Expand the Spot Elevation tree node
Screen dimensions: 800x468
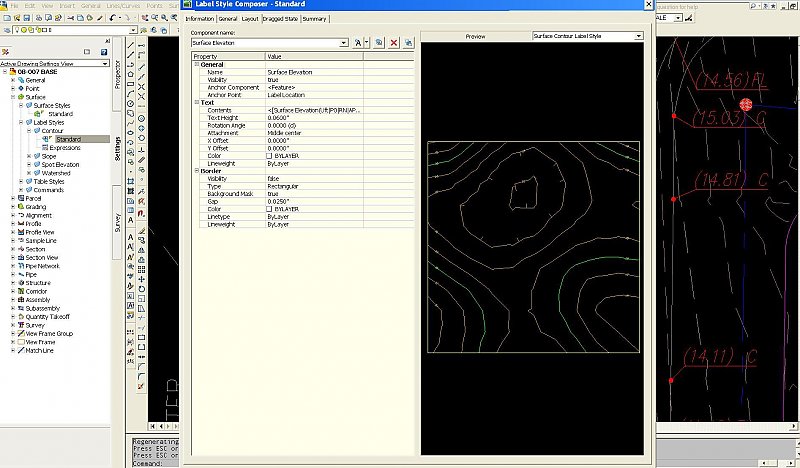point(29,164)
